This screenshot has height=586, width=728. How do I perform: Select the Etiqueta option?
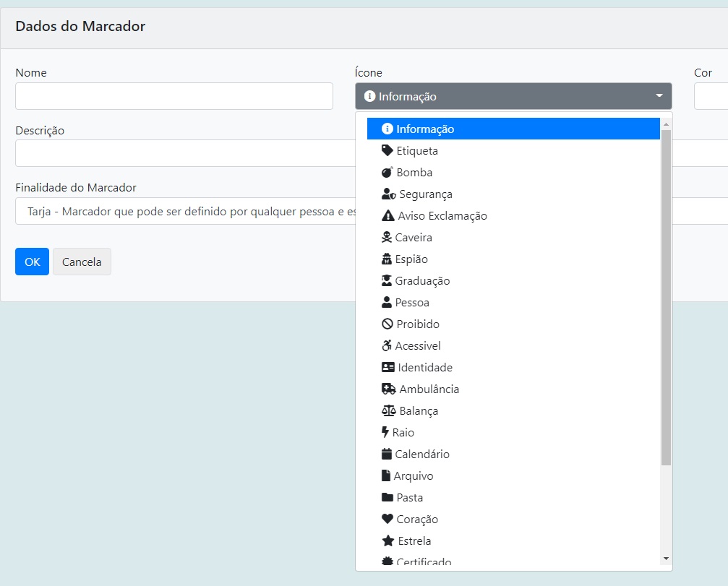(x=417, y=151)
